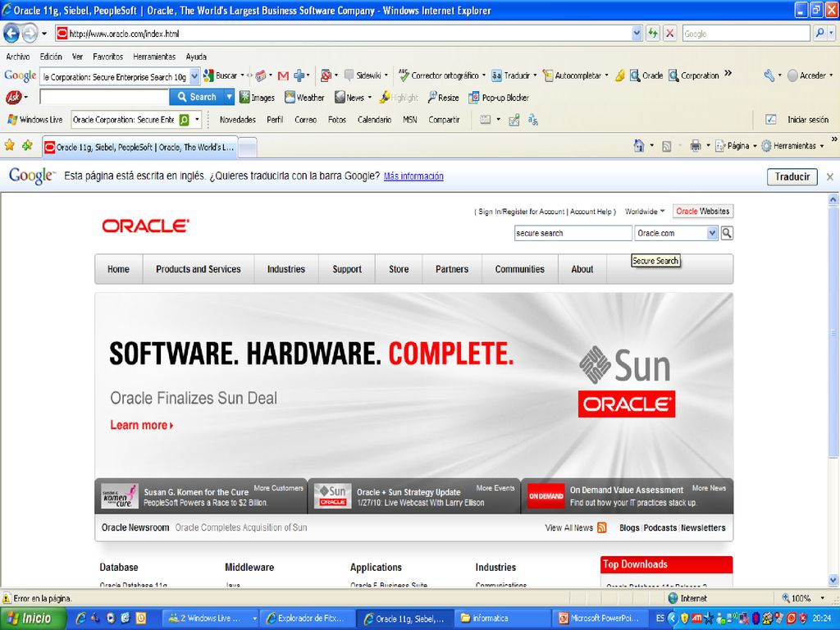Expand the Ask Search button dropdown arrow

pos(230,97)
